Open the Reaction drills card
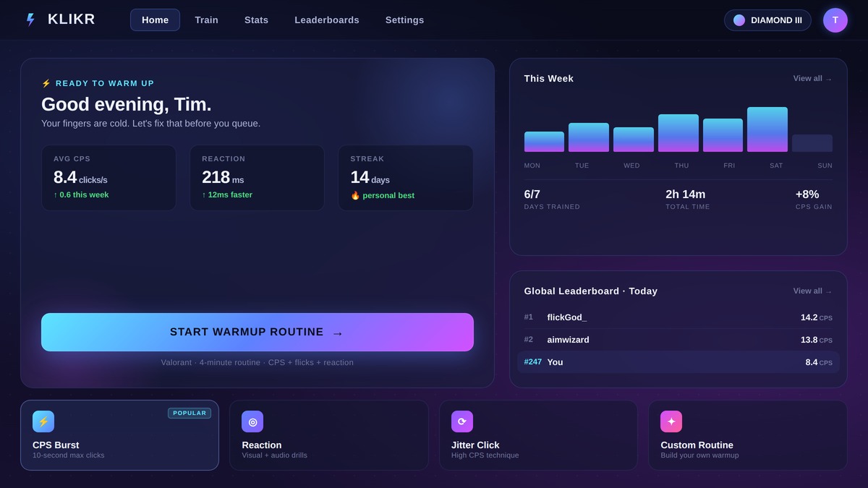 pos(329,435)
